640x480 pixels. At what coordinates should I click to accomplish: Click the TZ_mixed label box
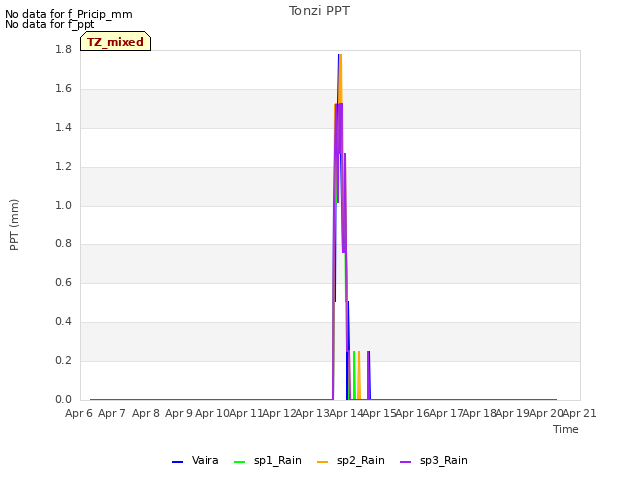click(x=116, y=41)
